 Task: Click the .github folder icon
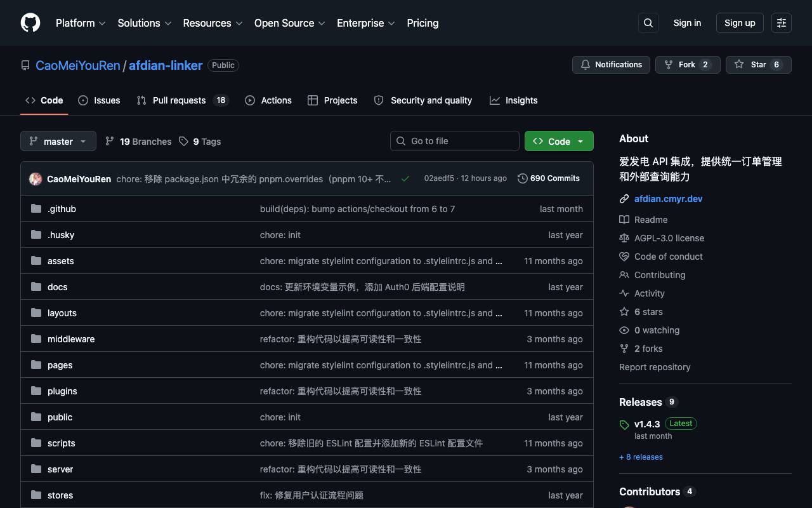(x=36, y=209)
